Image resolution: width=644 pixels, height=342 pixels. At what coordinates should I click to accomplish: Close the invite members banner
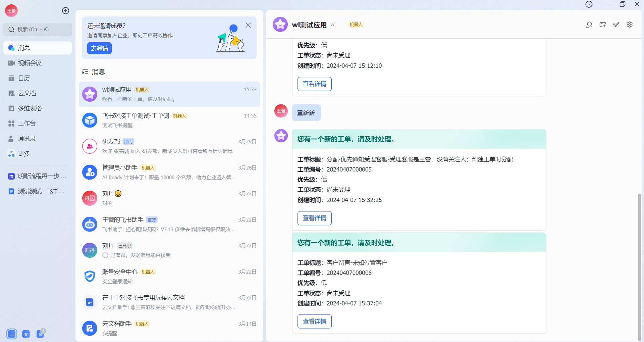click(x=248, y=25)
